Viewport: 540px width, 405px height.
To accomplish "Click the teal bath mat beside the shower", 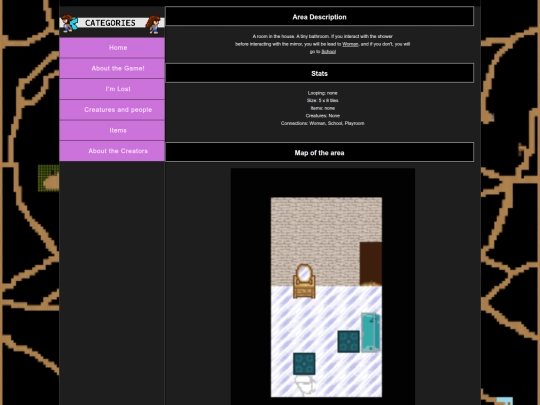I will 348,341.
